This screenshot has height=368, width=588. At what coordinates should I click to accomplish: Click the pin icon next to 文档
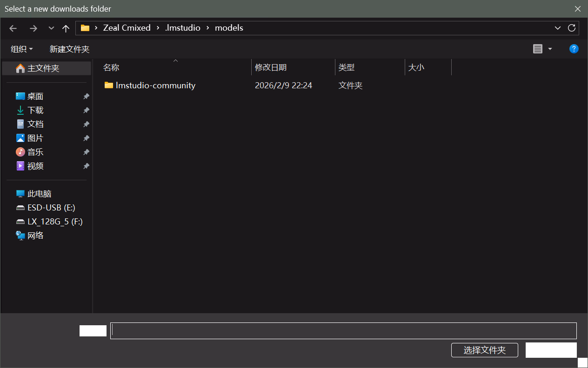point(86,124)
